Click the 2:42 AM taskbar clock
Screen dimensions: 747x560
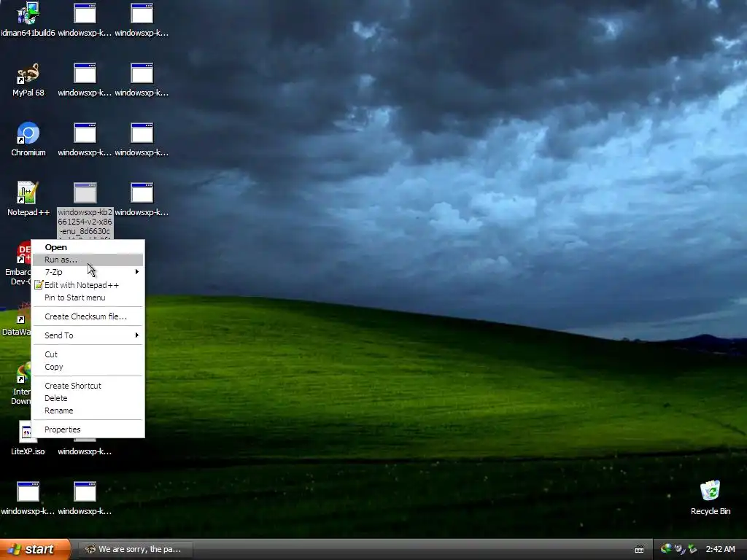coord(720,549)
